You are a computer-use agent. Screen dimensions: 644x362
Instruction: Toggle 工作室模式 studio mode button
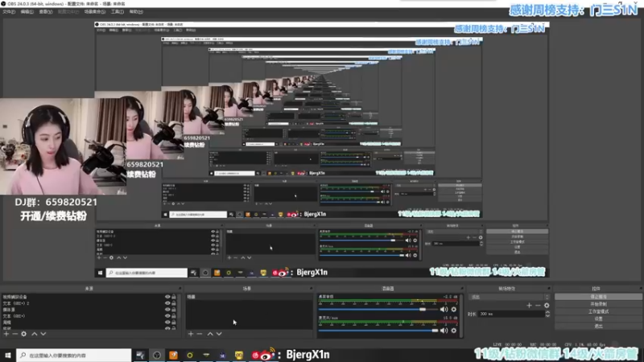coord(598,311)
